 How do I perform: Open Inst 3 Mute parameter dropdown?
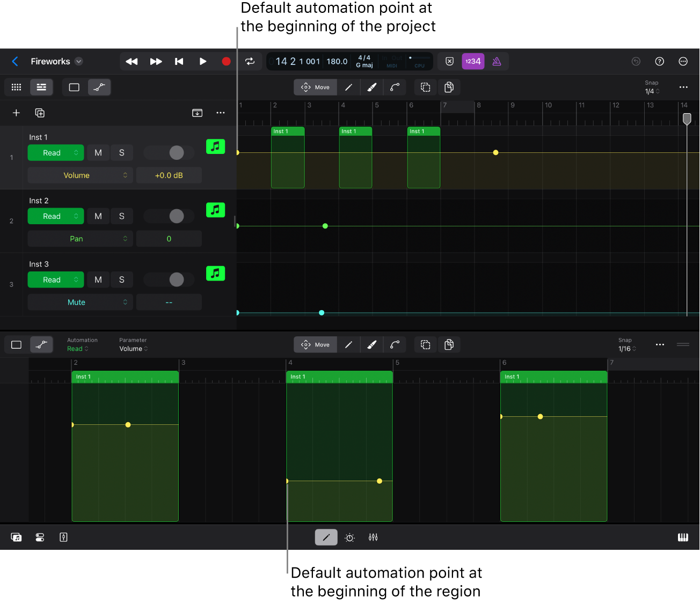tap(81, 302)
